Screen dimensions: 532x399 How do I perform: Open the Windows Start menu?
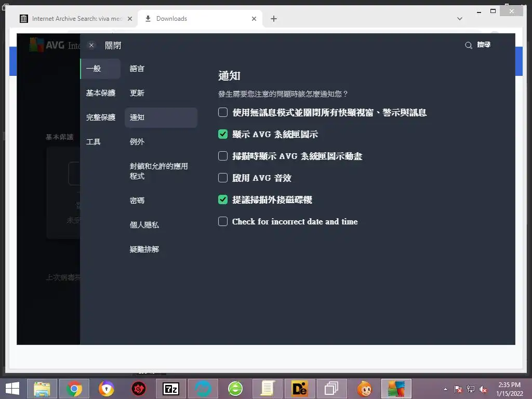pos(12,389)
